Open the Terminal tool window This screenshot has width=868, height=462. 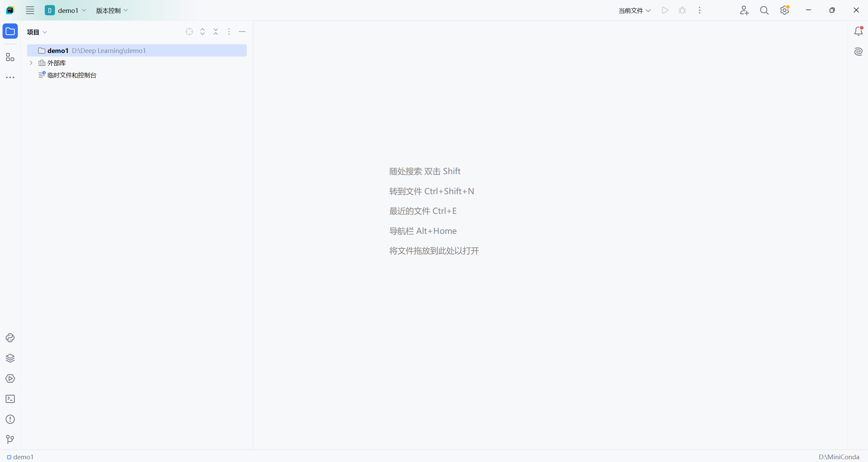click(x=10, y=399)
